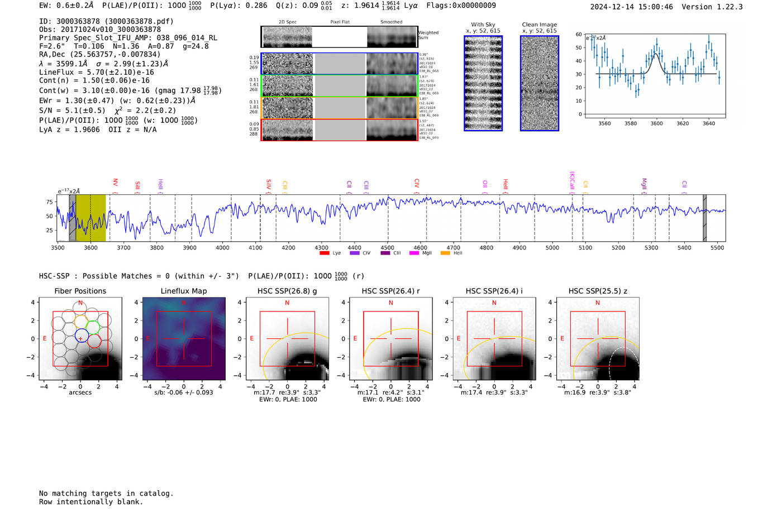Select the RA,Dec (25.563757,-0.007834) coordinates
The height and width of the screenshot is (532, 782).
100,55
